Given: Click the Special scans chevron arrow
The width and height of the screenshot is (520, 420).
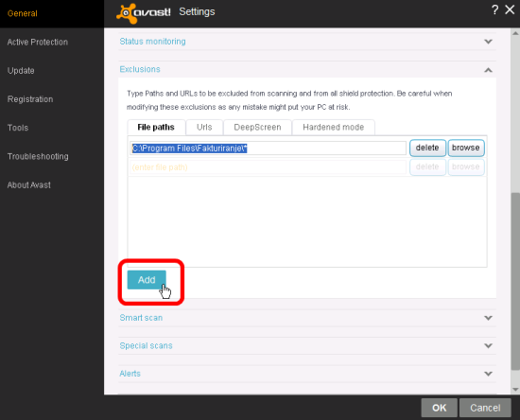Looking at the screenshot, I should click(x=488, y=345).
